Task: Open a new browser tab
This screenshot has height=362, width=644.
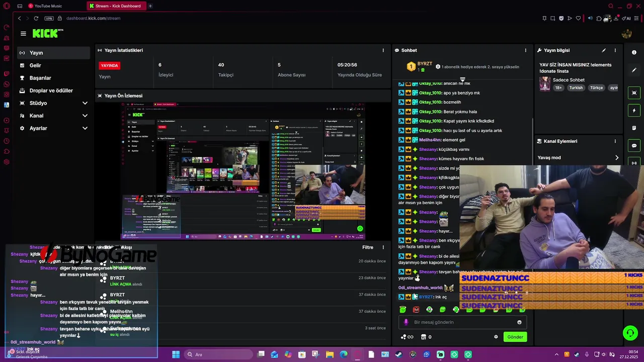Action: 150,6
